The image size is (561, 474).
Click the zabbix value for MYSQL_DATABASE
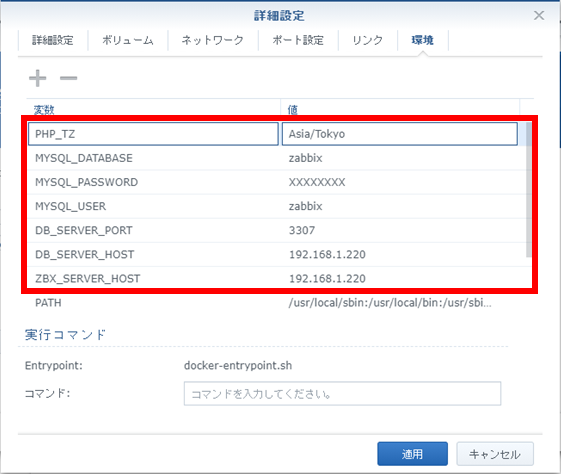point(306,158)
